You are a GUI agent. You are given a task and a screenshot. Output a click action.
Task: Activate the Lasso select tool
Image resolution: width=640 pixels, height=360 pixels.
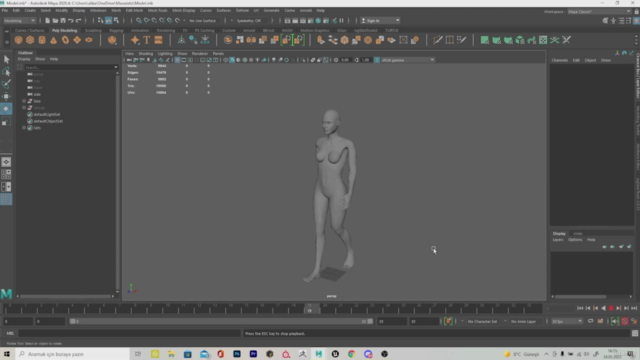6,72
